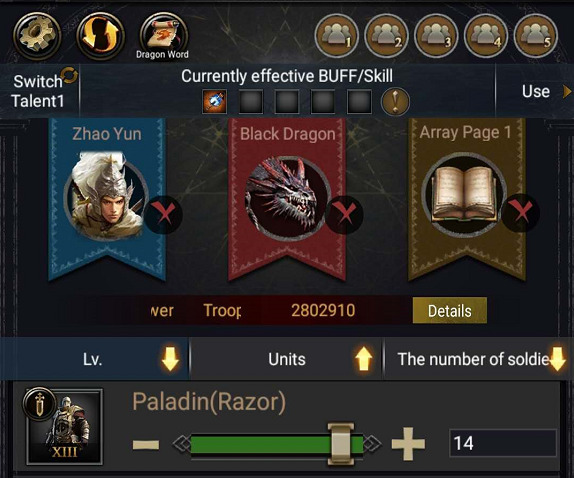Select troop preset 3 icon

(436, 36)
